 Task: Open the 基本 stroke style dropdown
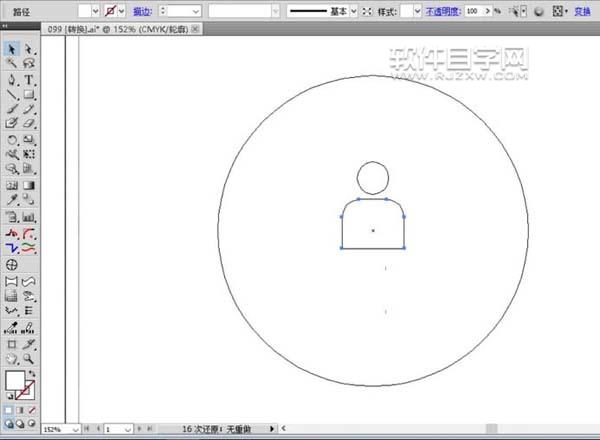coord(354,11)
